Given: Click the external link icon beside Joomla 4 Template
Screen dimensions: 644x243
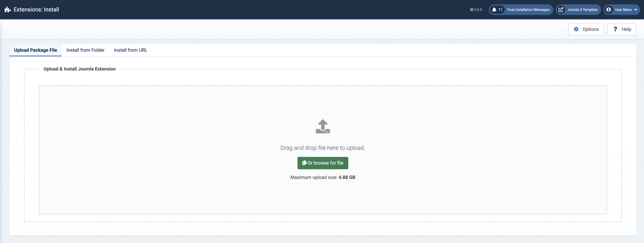Looking at the screenshot, I should tap(561, 10).
